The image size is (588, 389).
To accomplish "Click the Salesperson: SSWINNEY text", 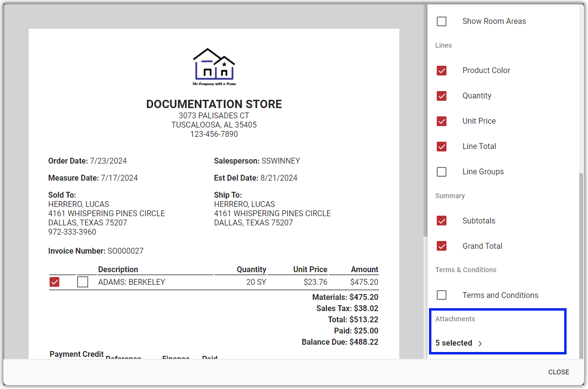I will (257, 161).
